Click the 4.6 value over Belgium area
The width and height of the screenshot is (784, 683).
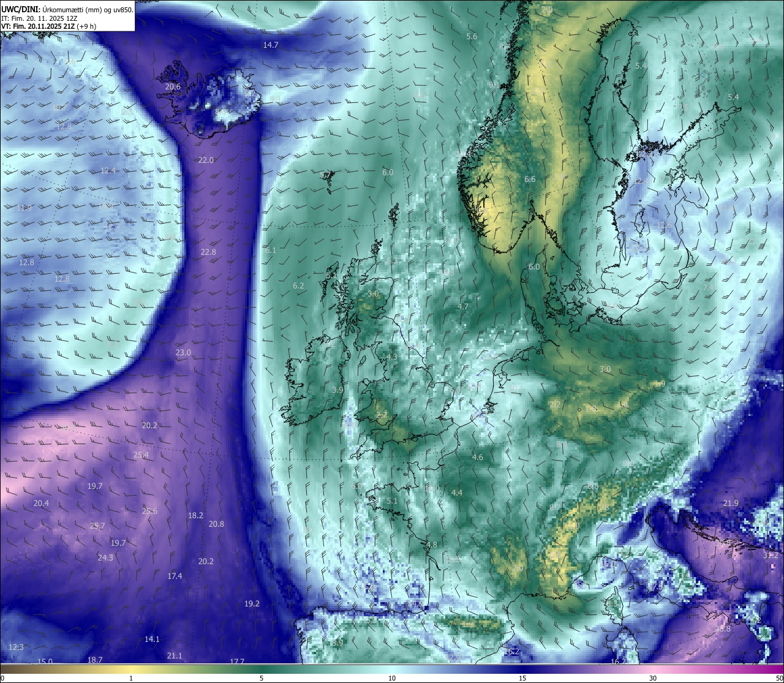(478, 458)
